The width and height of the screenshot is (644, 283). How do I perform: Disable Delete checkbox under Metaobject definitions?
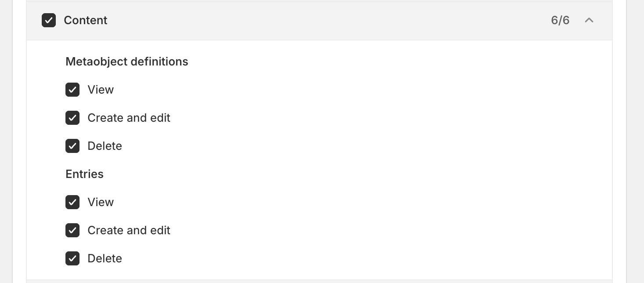pyautogui.click(x=72, y=146)
